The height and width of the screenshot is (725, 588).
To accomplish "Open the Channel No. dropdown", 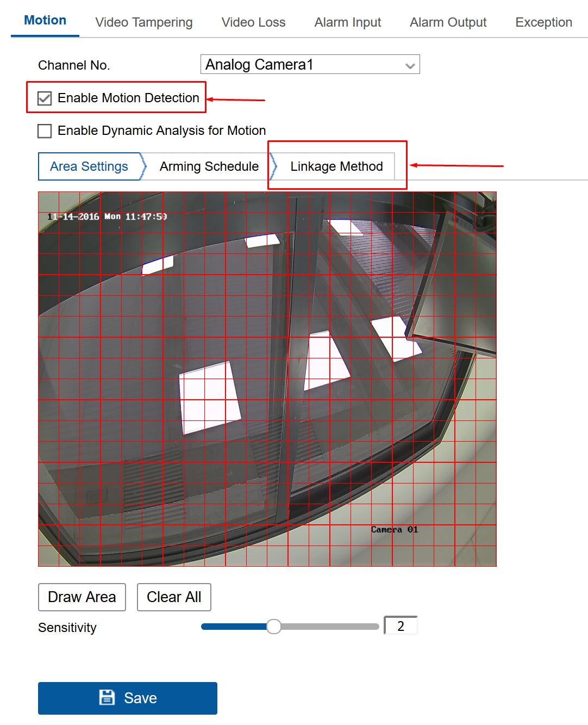I will coord(310,64).
